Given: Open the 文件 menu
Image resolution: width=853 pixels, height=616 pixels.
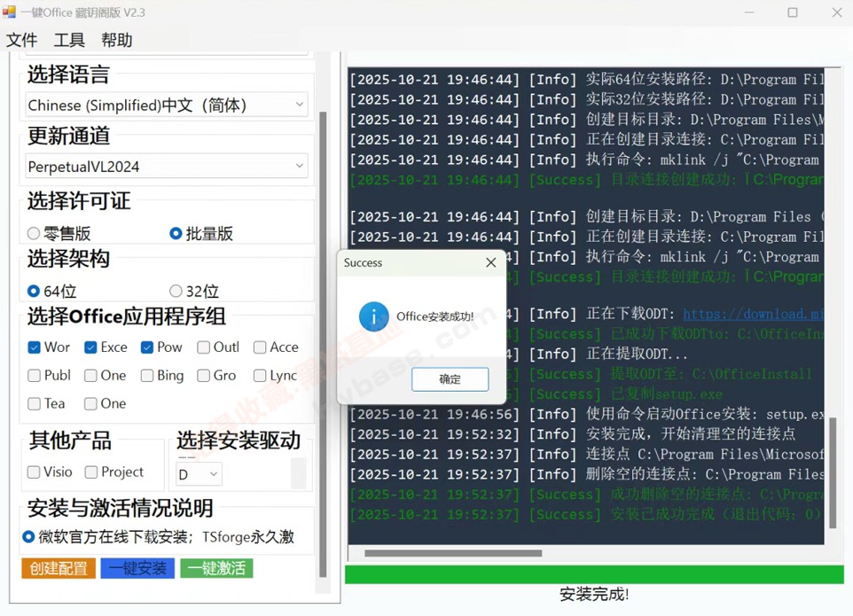Looking at the screenshot, I should click(22, 40).
